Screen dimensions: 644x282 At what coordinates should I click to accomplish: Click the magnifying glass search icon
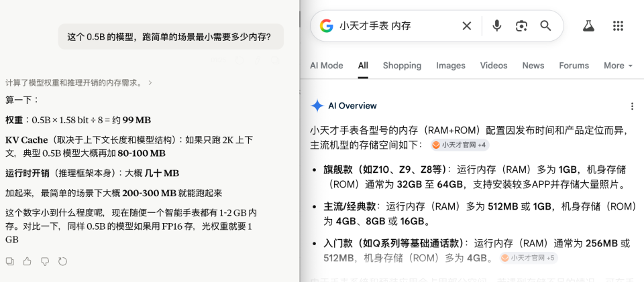pyautogui.click(x=545, y=26)
